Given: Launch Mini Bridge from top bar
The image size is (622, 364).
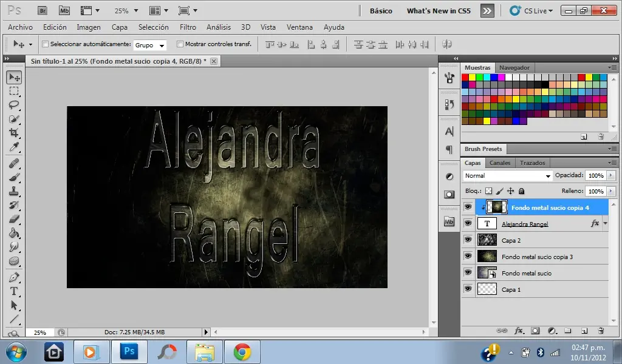Looking at the screenshot, I should [x=64, y=10].
